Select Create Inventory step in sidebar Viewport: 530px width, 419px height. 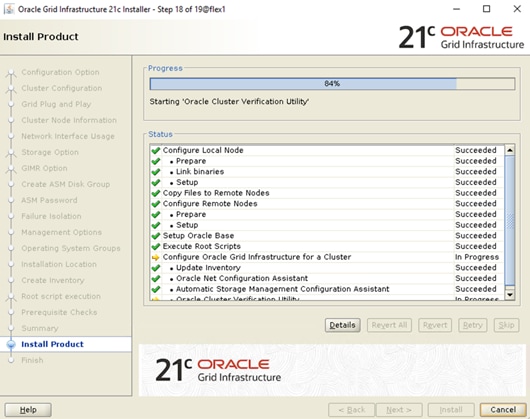(x=53, y=280)
